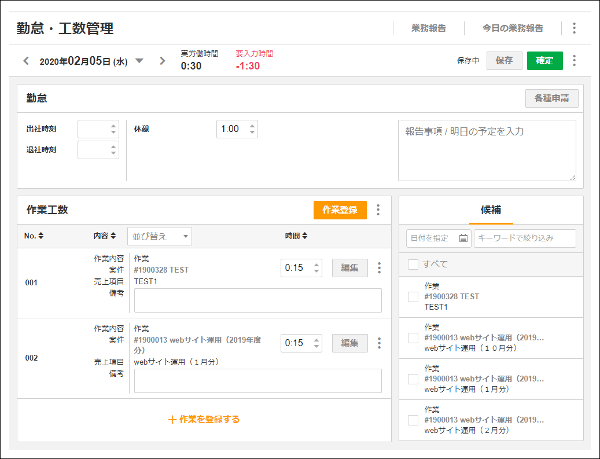Open the top-right header kebab menu
The width and height of the screenshot is (600, 459).
pos(574,28)
